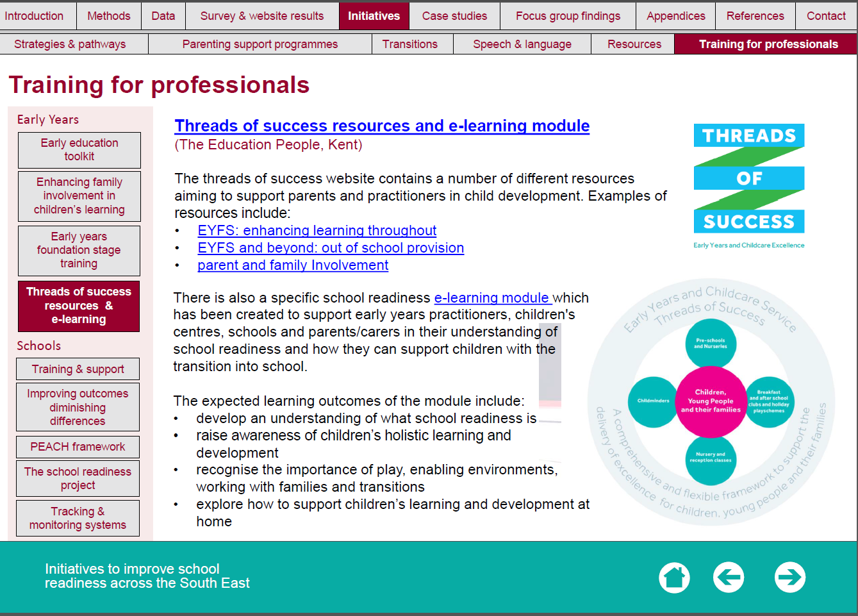Click the parent and family involvement link
The image size is (858, 616).
point(293,265)
